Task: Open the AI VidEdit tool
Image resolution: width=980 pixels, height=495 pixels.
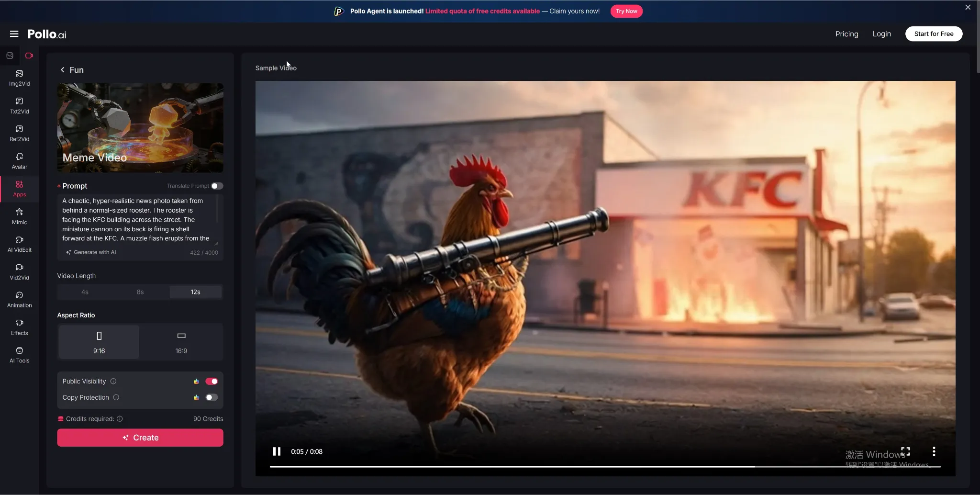Action: [x=19, y=244]
